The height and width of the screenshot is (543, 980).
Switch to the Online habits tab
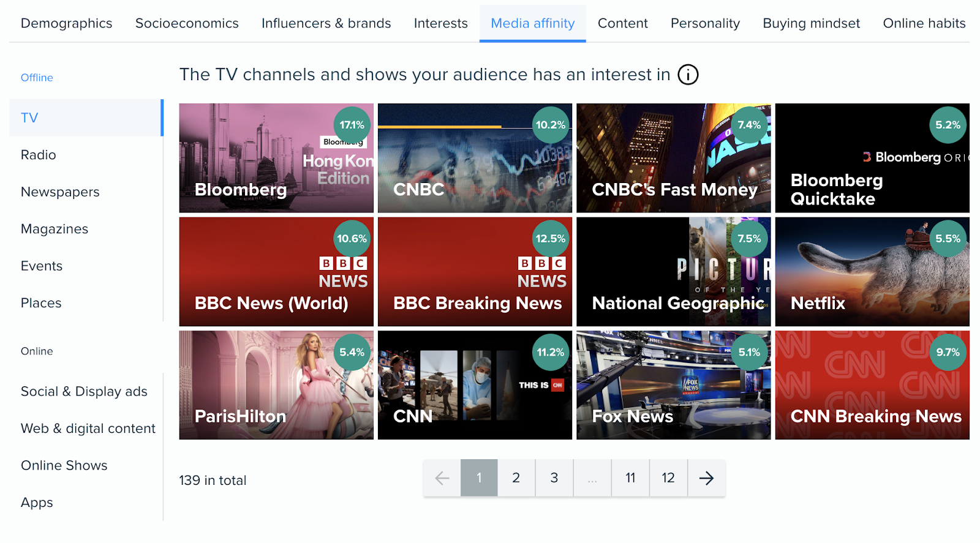click(924, 23)
